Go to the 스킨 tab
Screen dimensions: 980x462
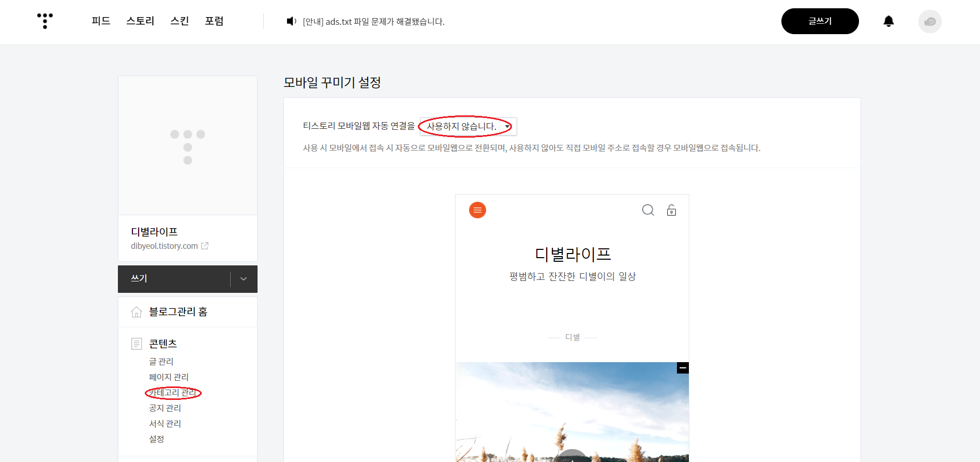click(x=179, y=21)
